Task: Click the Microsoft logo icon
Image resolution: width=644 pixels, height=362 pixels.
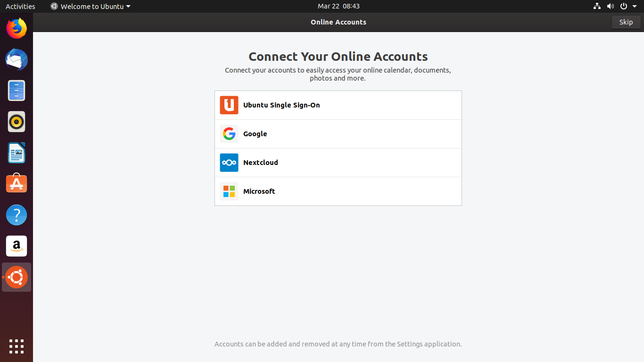Action: tap(229, 191)
